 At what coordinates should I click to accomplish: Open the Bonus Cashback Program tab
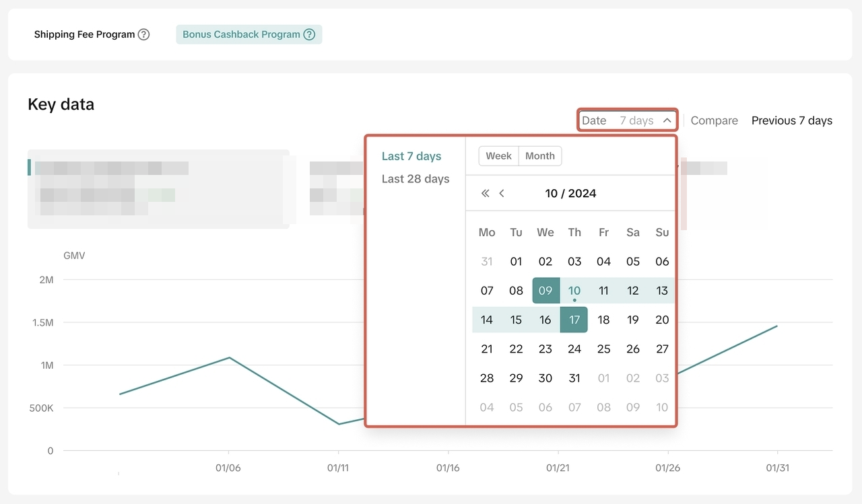(241, 34)
